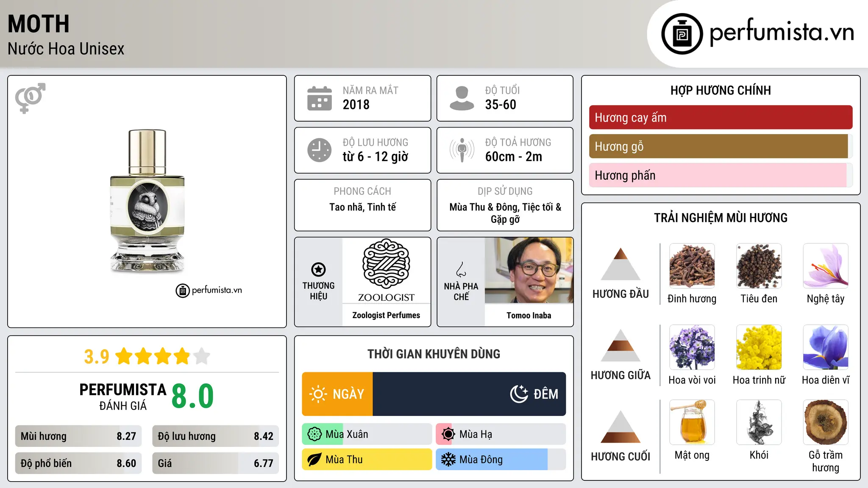This screenshot has height=488, width=868.
Task: Click the Hương gỗ brown accord bar
Action: point(718,146)
